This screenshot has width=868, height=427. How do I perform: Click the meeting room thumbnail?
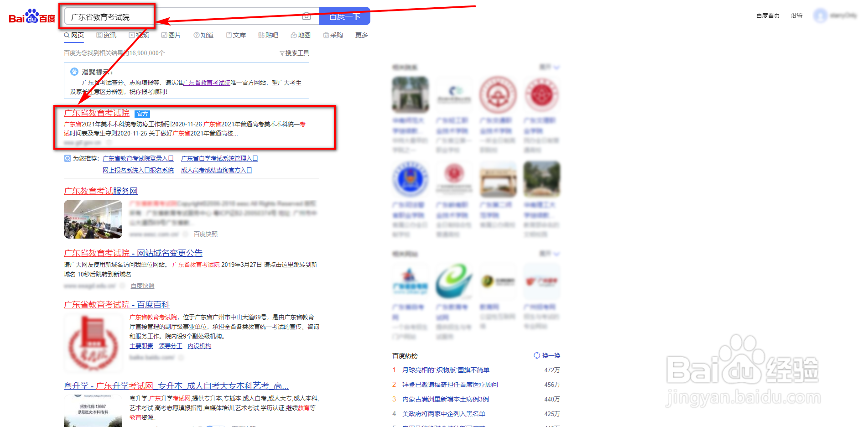click(93, 219)
